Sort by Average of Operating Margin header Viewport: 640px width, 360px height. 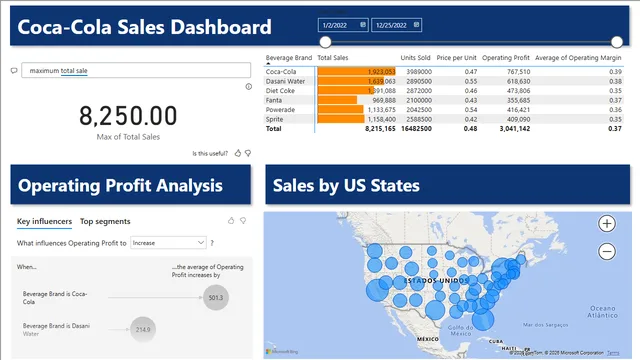point(578,58)
